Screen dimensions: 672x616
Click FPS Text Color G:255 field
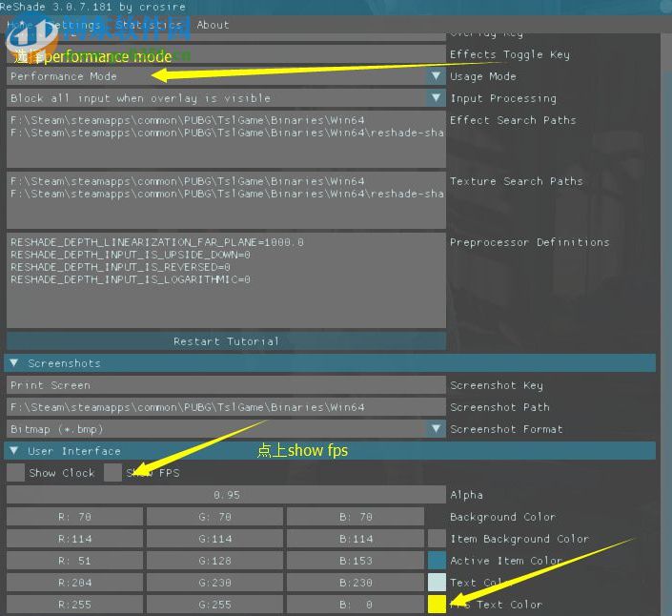(214, 604)
